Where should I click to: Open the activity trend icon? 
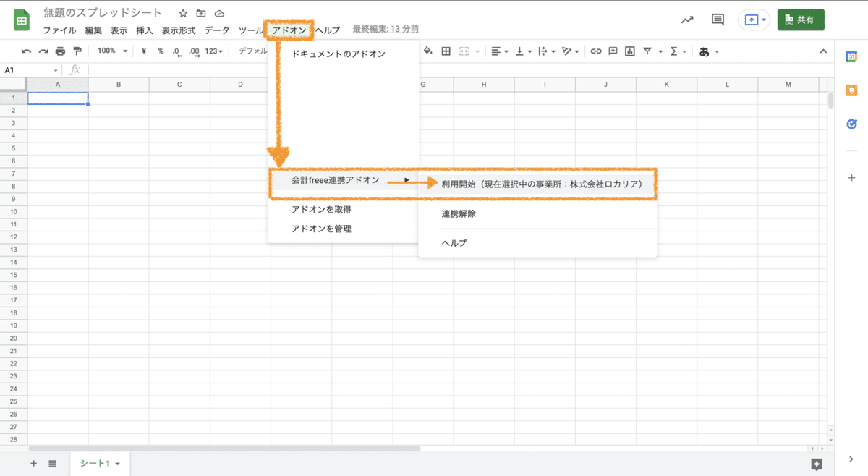point(687,20)
